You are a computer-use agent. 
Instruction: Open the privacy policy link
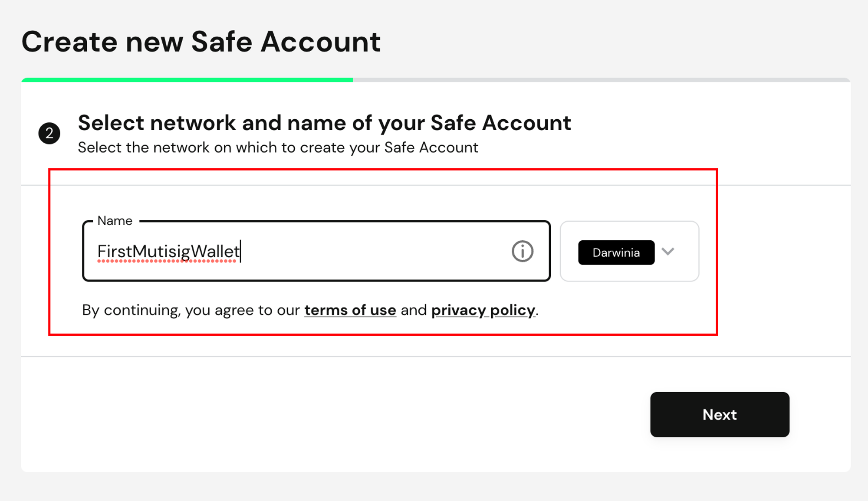[483, 310]
